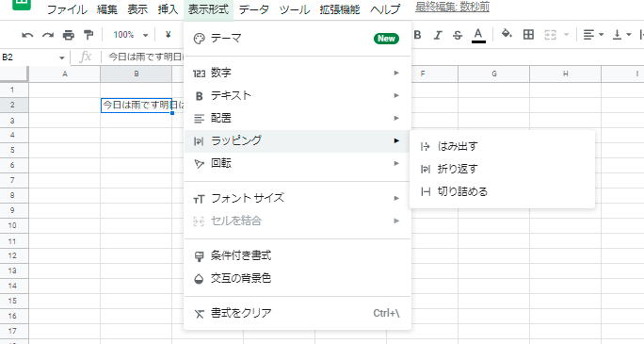This screenshot has height=344, width=644.
Task: Click the 最終編集: 数秒前 link
Action: click(x=452, y=7)
